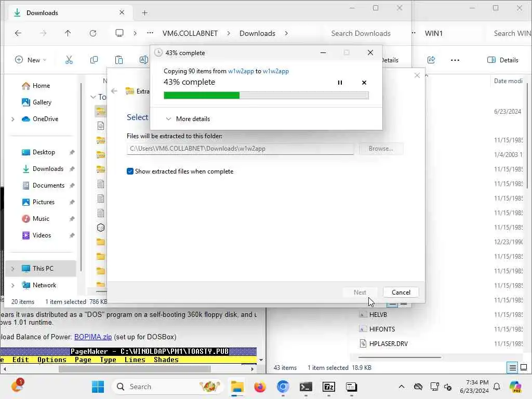Click the w1w2app source folder link

click(x=241, y=71)
